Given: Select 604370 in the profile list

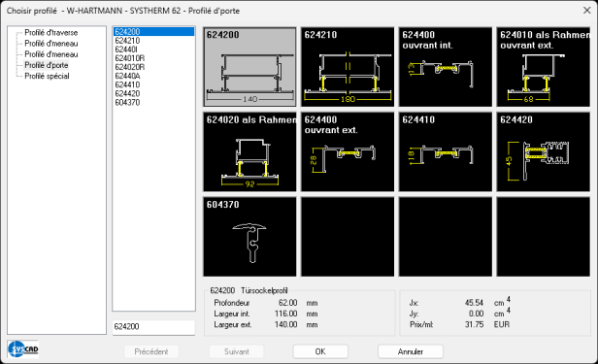Looking at the screenshot, I should coord(153,102).
